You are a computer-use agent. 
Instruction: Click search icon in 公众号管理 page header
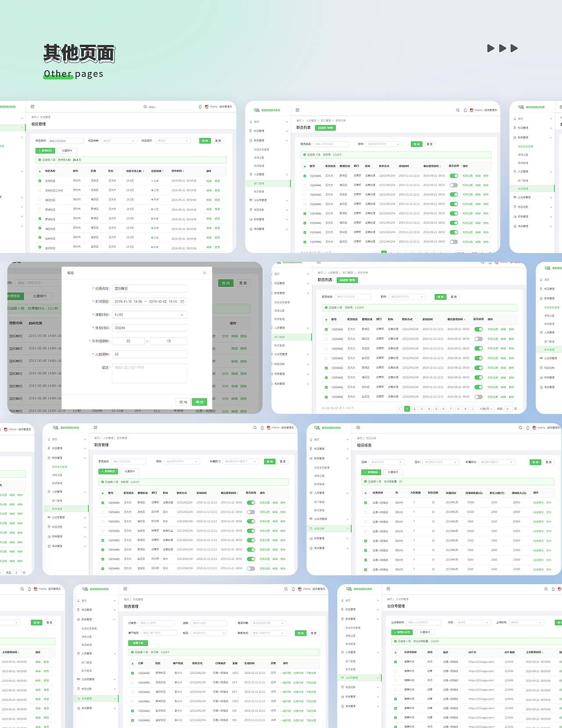546,589
